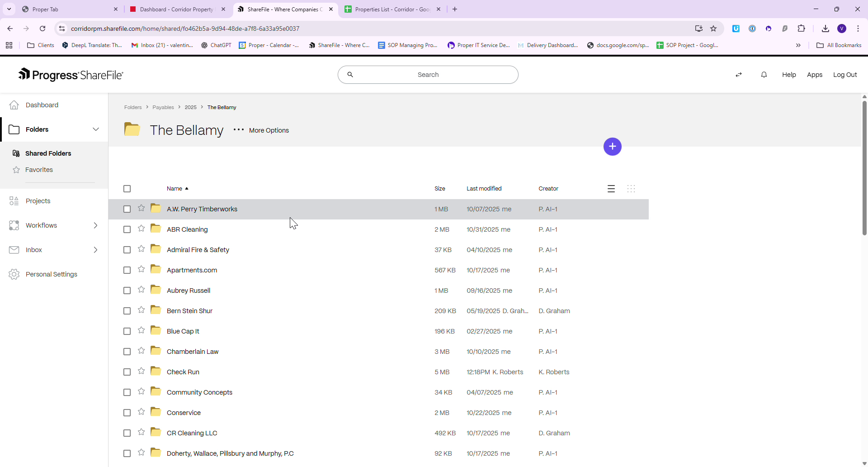
Task: Tick the Admiral Fire & Safety checkbox
Action: tap(127, 250)
